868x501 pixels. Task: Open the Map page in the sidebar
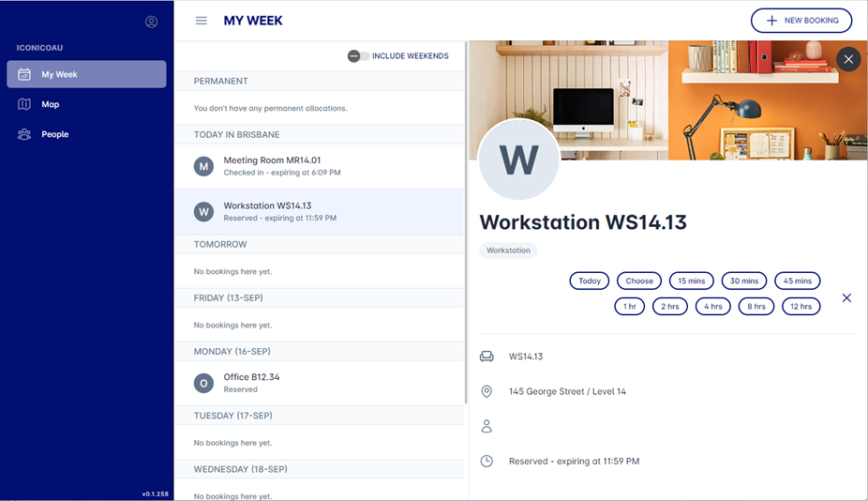pyautogui.click(x=86, y=104)
